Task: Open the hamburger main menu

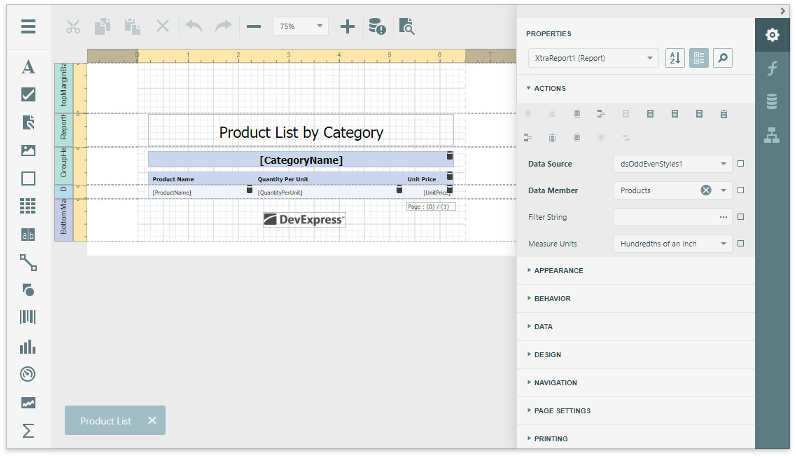Action: point(28,27)
